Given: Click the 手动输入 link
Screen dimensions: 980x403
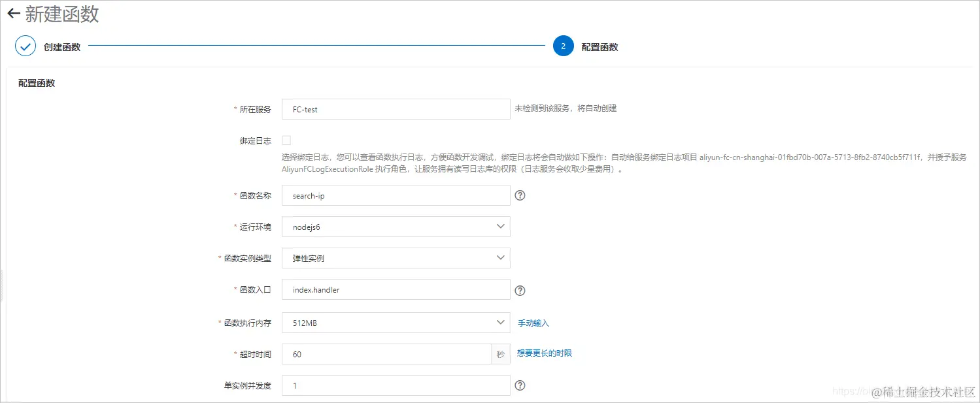Looking at the screenshot, I should (534, 323).
